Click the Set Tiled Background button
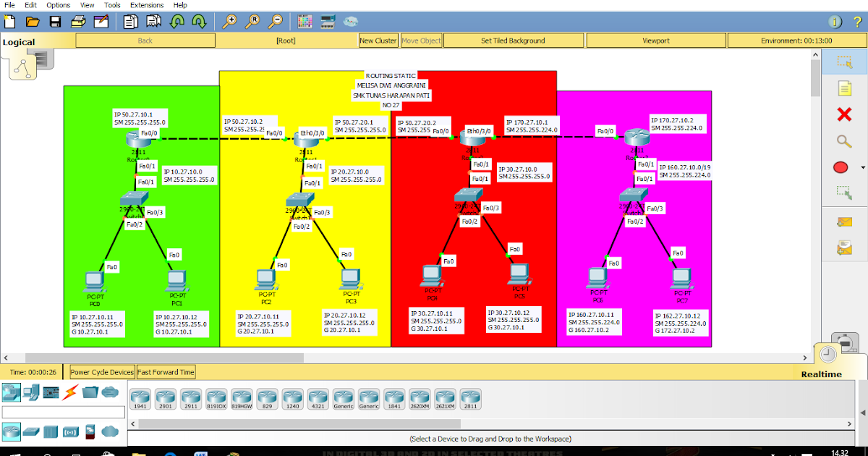The image size is (868, 456). 514,40
